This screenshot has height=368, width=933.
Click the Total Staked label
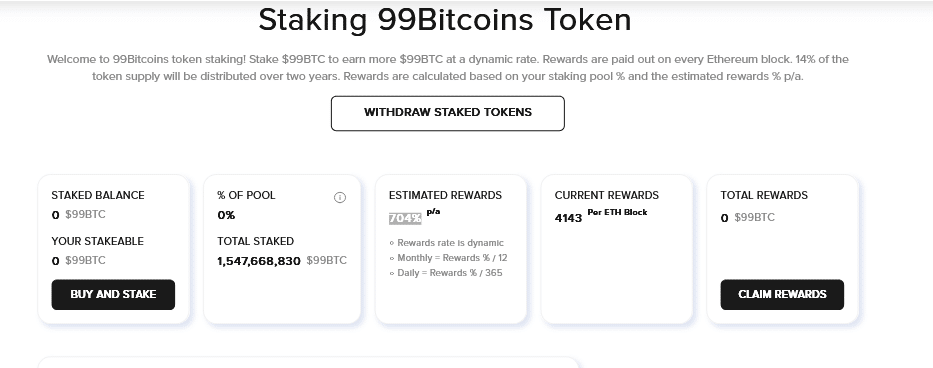(255, 241)
